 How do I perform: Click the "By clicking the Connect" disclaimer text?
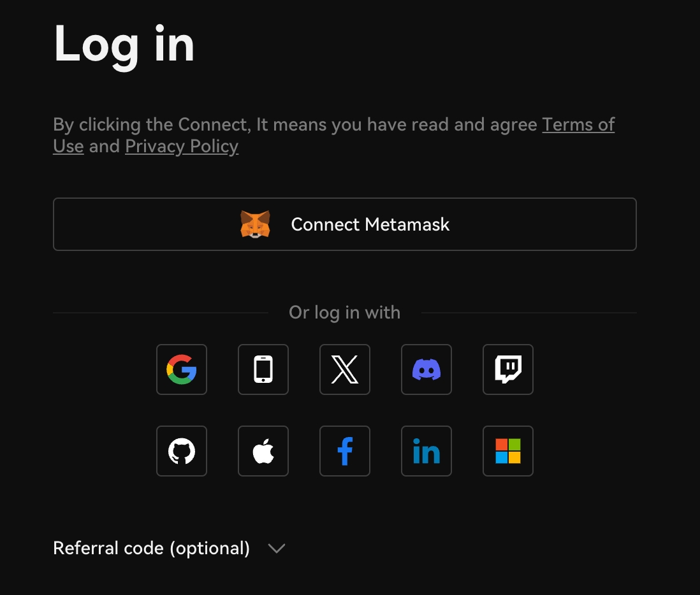293,125
